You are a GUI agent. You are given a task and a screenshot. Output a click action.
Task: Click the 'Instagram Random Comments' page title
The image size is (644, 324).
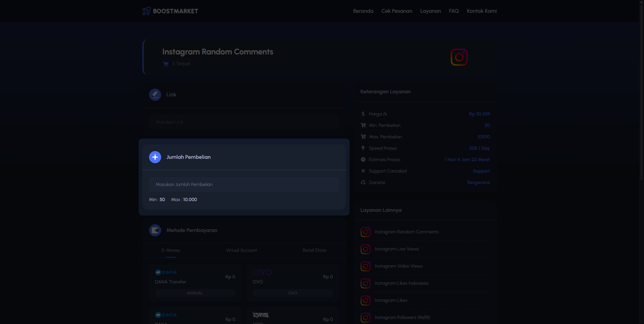tap(218, 52)
